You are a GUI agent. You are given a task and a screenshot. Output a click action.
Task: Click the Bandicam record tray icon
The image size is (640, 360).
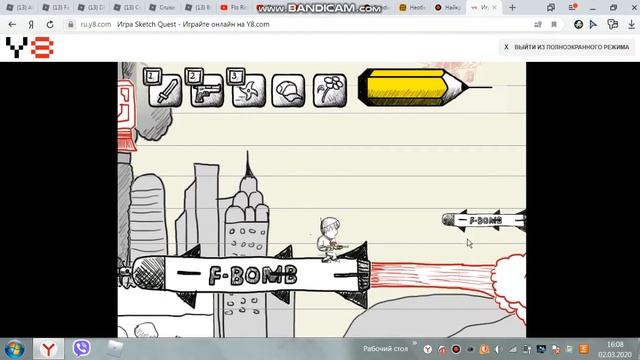(456, 349)
